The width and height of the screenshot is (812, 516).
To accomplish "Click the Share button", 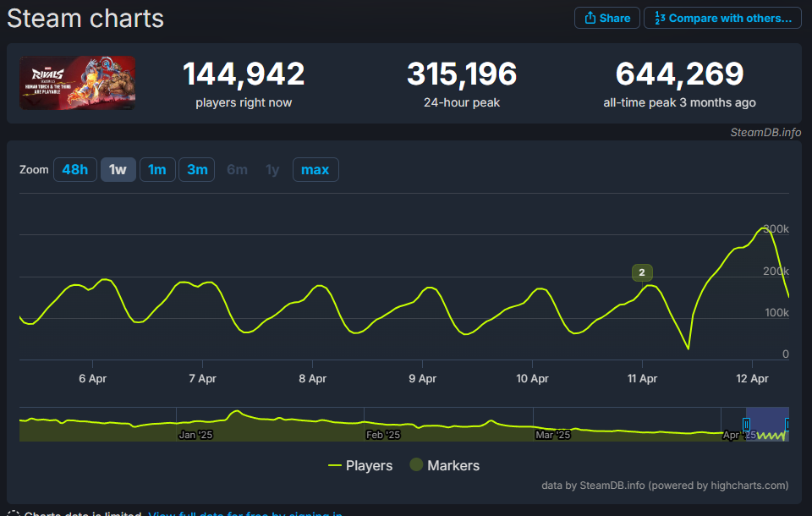I will [x=607, y=18].
